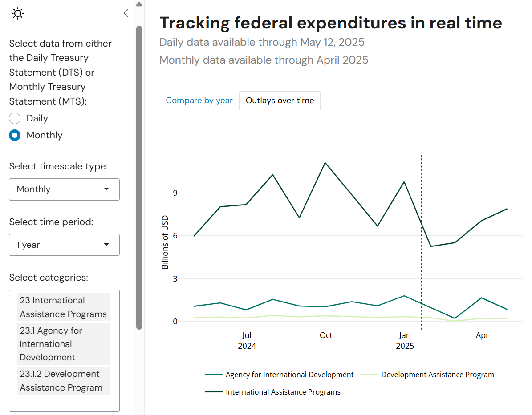
Task: Switch to the Compare by year tab
Action: [x=199, y=101]
